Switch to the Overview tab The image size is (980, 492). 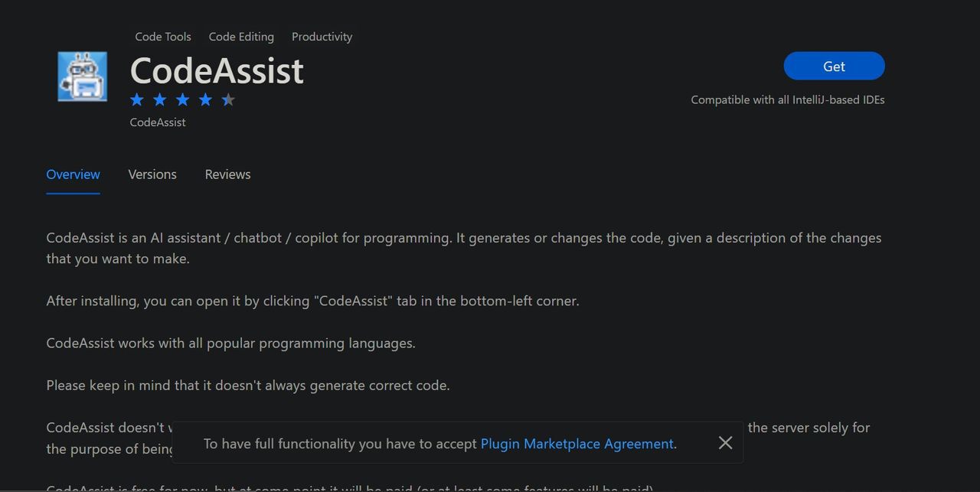click(73, 174)
